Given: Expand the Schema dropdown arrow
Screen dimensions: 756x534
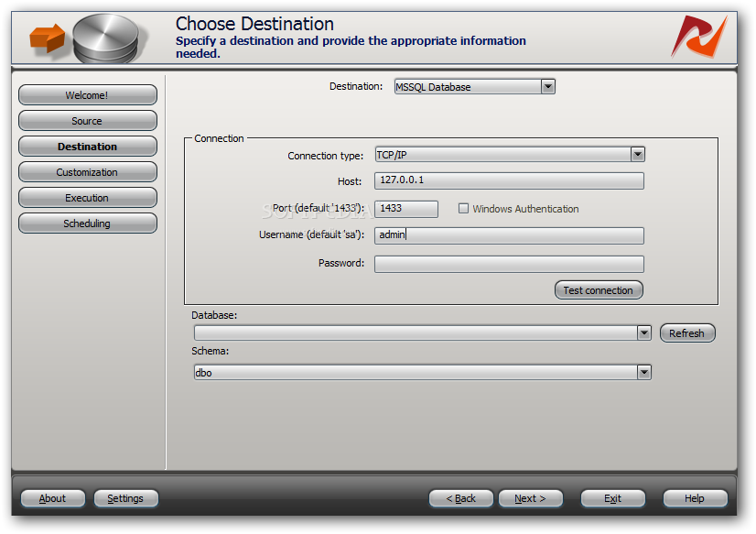Looking at the screenshot, I should point(644,373).
